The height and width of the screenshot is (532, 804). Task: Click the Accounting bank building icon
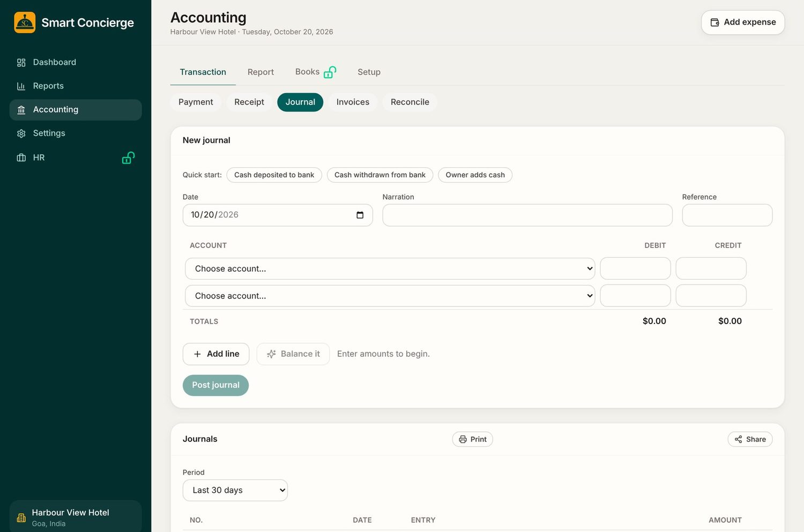click(x=21, y=109)
